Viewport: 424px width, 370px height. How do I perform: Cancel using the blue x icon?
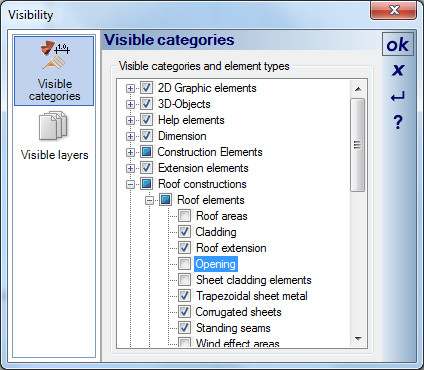pos(398,70)
